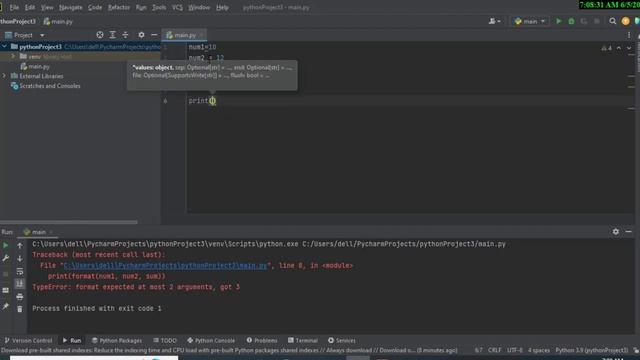Open the Code menu

click(95, 7)
